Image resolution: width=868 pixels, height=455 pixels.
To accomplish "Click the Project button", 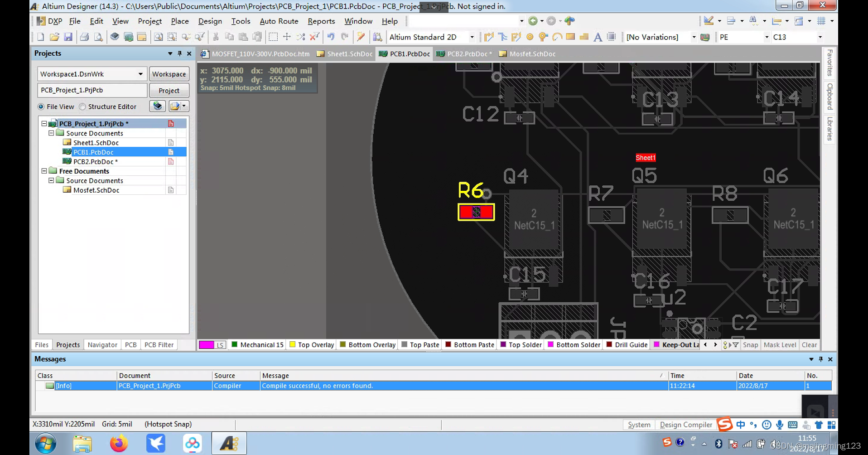I will click(x=169, y=91).
